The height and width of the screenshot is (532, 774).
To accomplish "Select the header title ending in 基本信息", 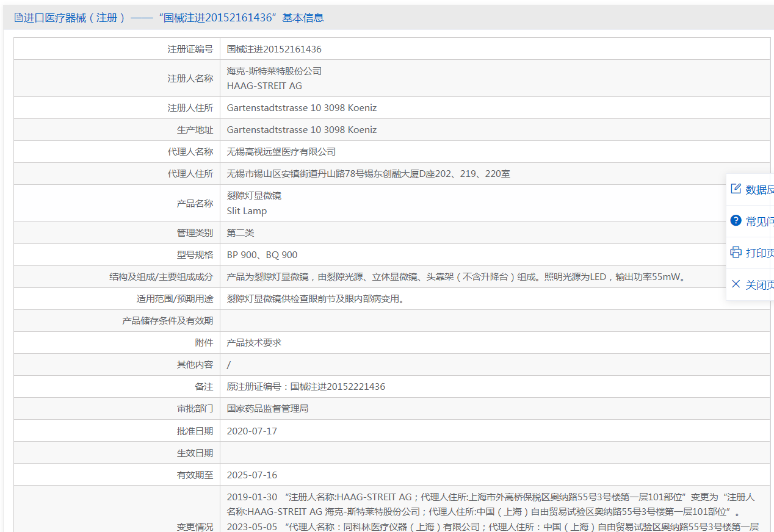I will coord(174,18).
